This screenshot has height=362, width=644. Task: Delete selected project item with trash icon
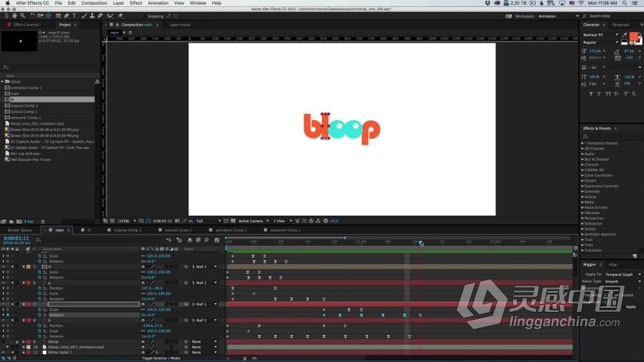click(43, 221)
